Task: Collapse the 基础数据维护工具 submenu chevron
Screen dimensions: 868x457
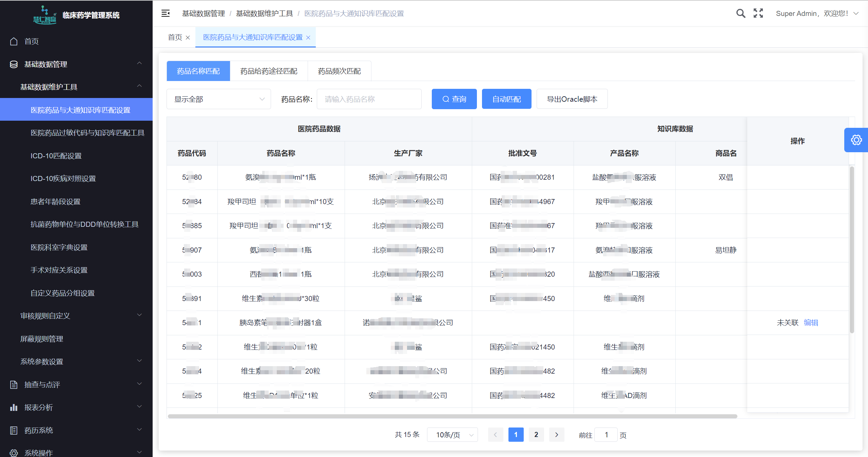Action: 139,86
